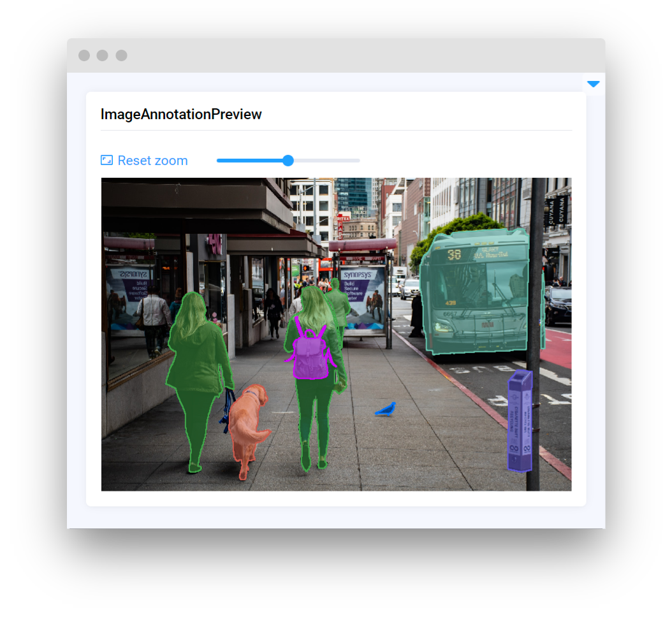Screen dimensions: 672x624
Task: Click the Reset zoom image icon
Action: (106, 161)
